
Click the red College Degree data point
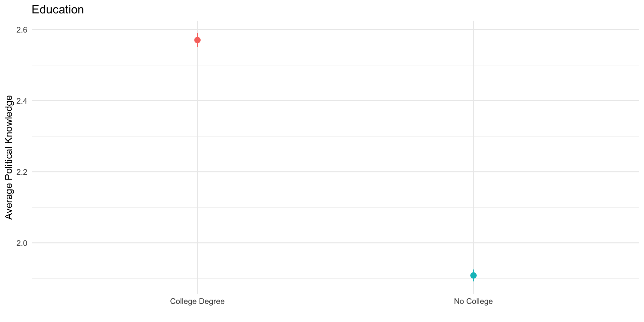coord(197,40)
